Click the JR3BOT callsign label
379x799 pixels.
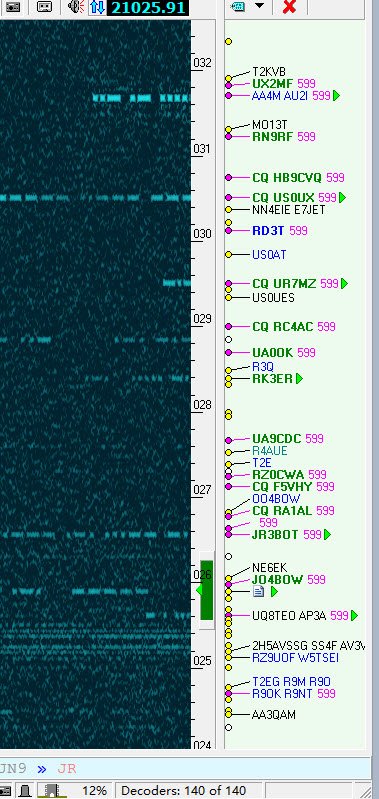[275, 535]
